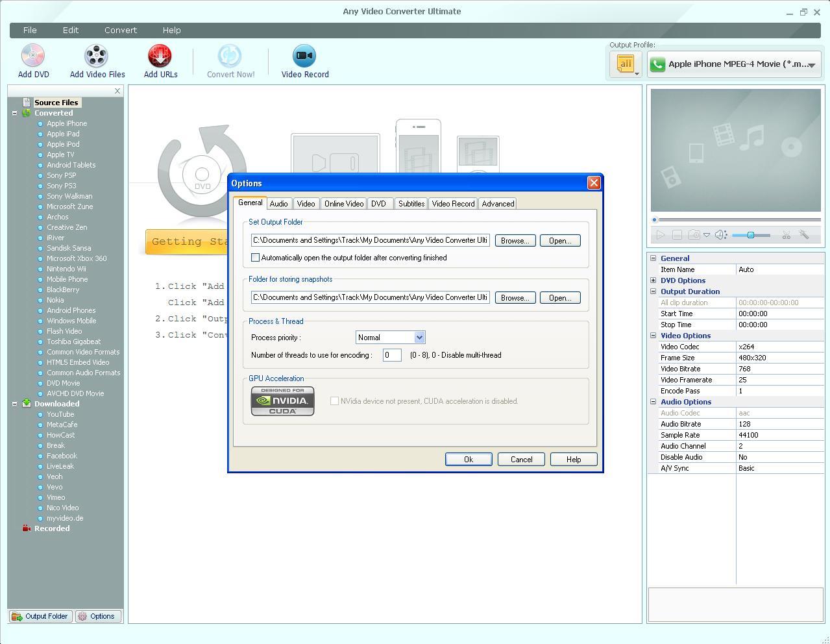Open the File menu
This screenshot has width=830, height=644.
30,31
